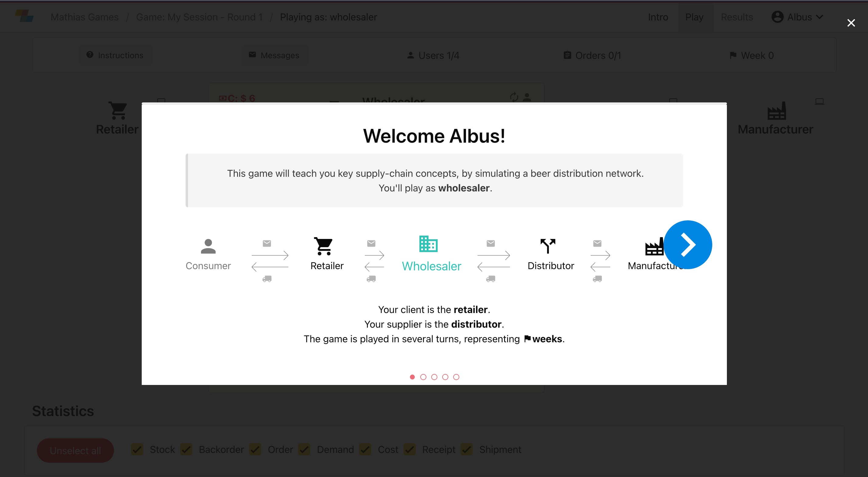Toggle the Shipment checkbox

467,449
